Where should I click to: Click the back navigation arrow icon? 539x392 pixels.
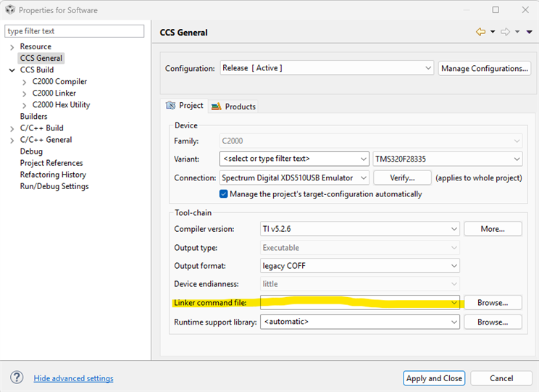point(480,32)
